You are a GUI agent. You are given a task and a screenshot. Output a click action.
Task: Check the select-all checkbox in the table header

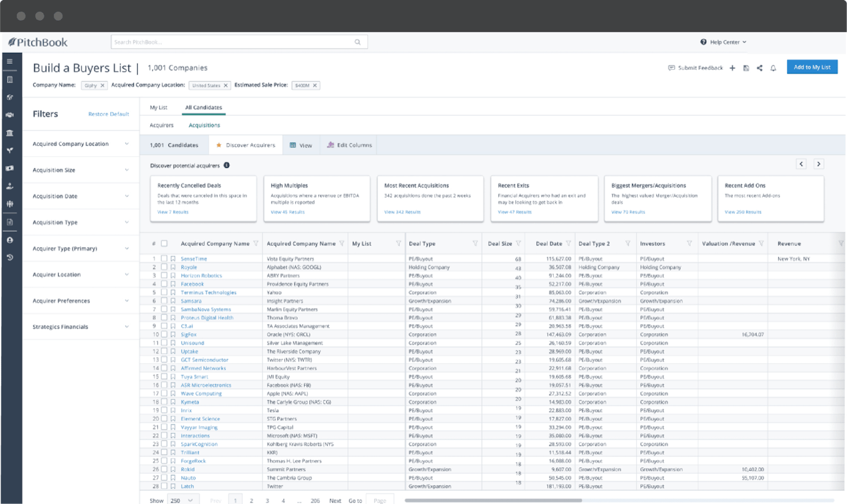(165, 243)
